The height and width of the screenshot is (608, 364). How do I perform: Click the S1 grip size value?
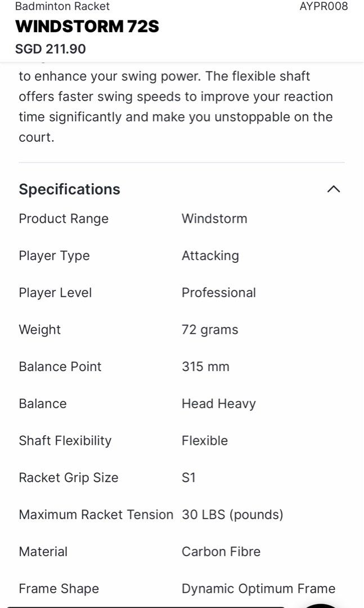coord(188,477)
